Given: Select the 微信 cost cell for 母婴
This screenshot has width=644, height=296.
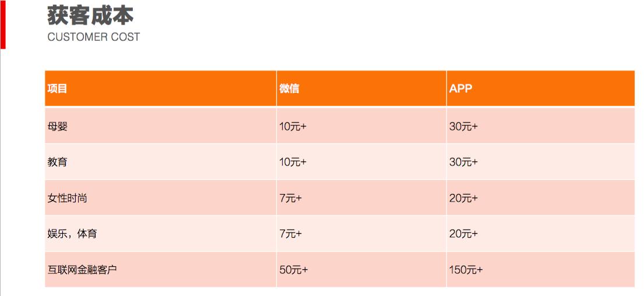Looking at the screenshot, I should 293,126.
